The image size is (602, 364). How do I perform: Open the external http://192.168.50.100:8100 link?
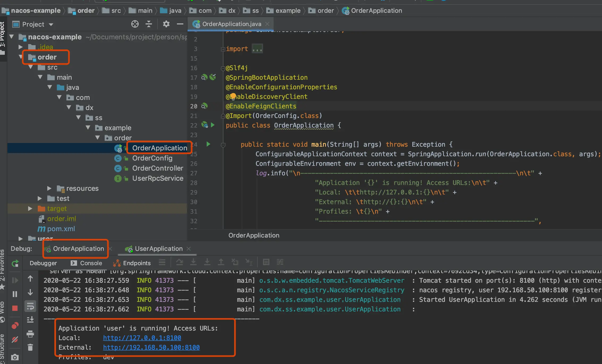pos(151,347)
